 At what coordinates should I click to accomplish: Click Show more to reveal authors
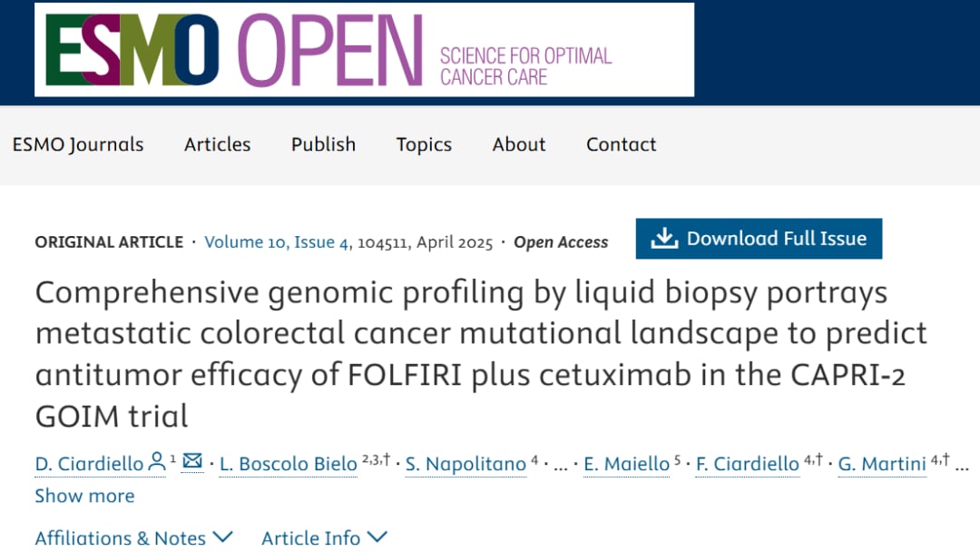(x=84, y=496)
